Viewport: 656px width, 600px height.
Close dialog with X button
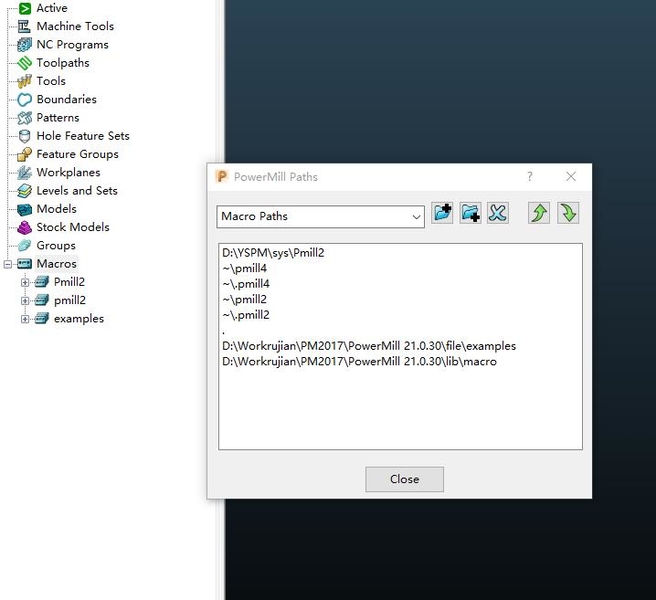571,177
